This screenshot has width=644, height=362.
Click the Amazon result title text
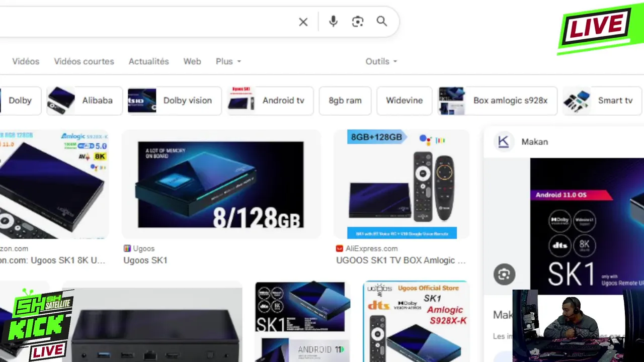tap(52, 260)
